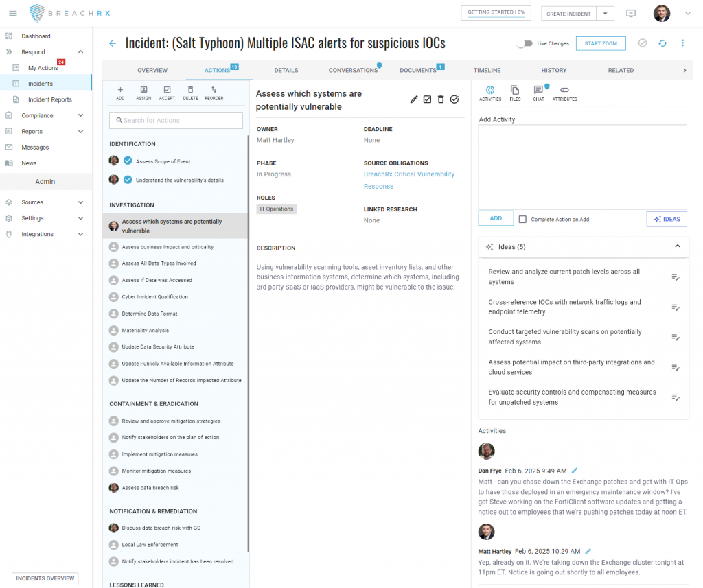The image size is (703, 588).
Task: Click the Start Zoom button
Action: point(601,43)
